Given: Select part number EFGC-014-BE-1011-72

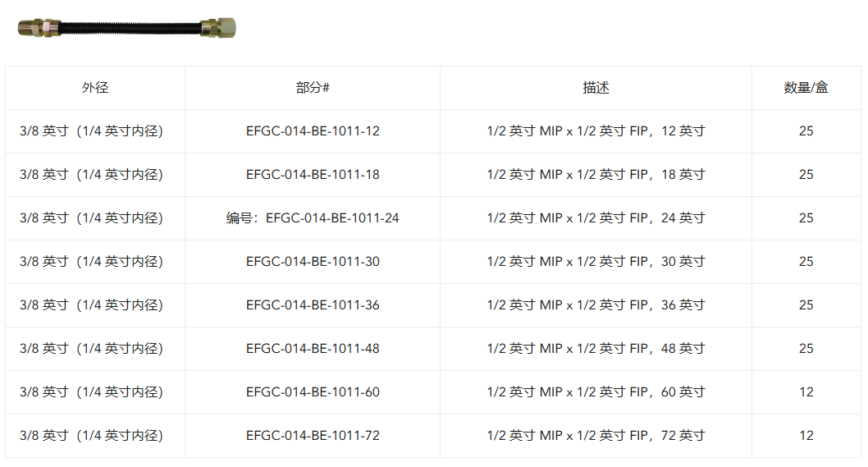Looking at the screenshot, I should pyautogui.click(x=313, y=436).
